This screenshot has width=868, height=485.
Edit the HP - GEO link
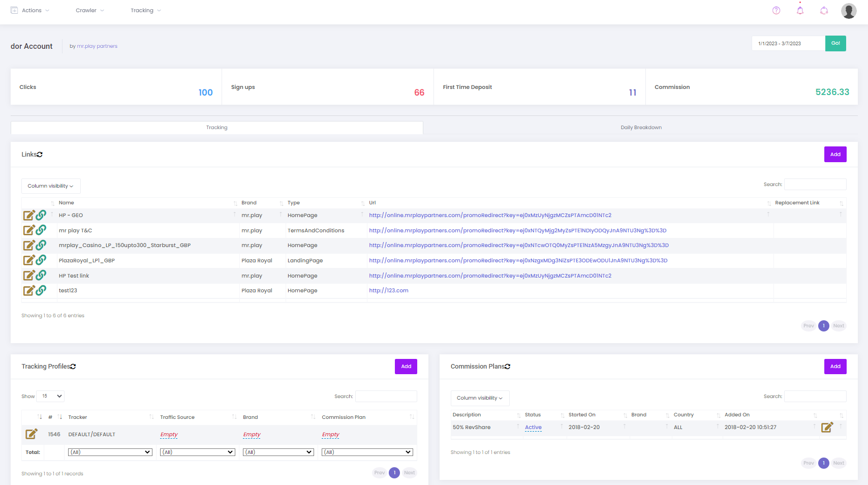(x=29, y=216)
